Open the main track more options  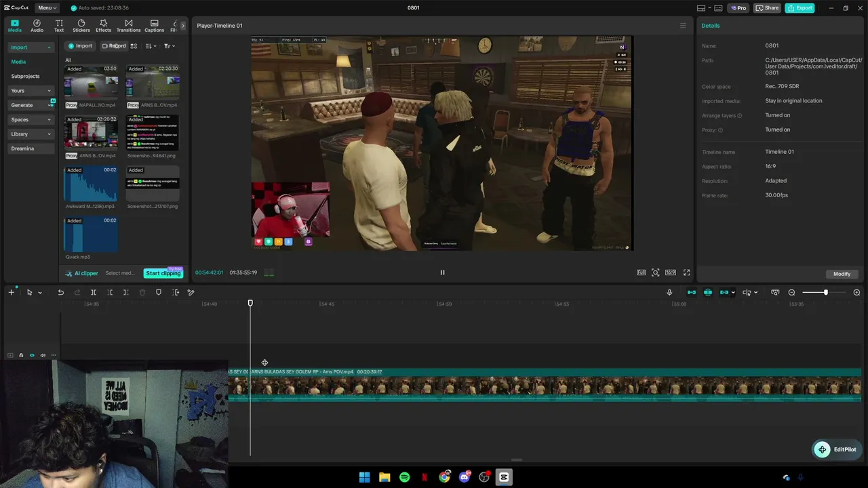tap(54, 355)
